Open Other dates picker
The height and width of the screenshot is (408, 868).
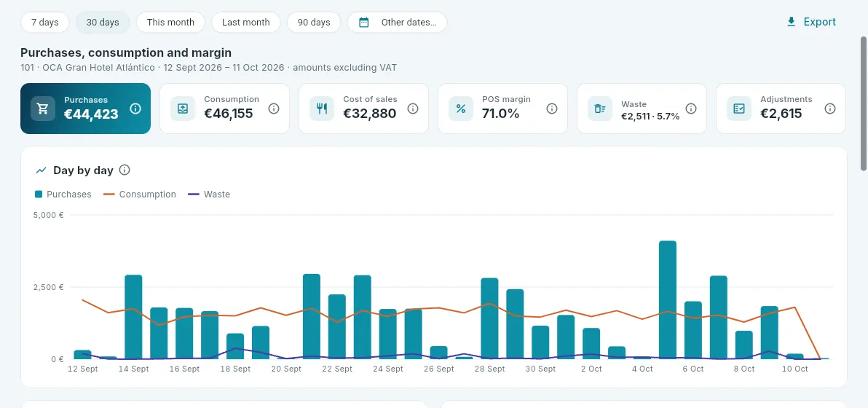398,22
